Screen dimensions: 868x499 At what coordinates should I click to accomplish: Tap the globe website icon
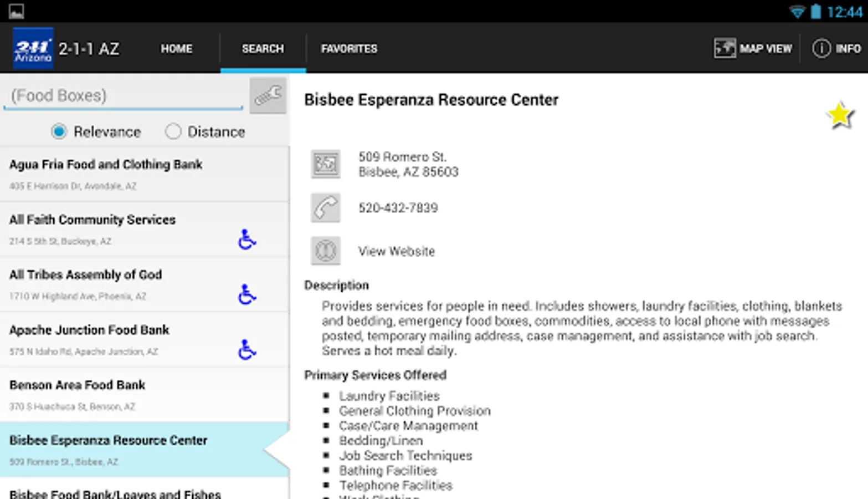326,251
